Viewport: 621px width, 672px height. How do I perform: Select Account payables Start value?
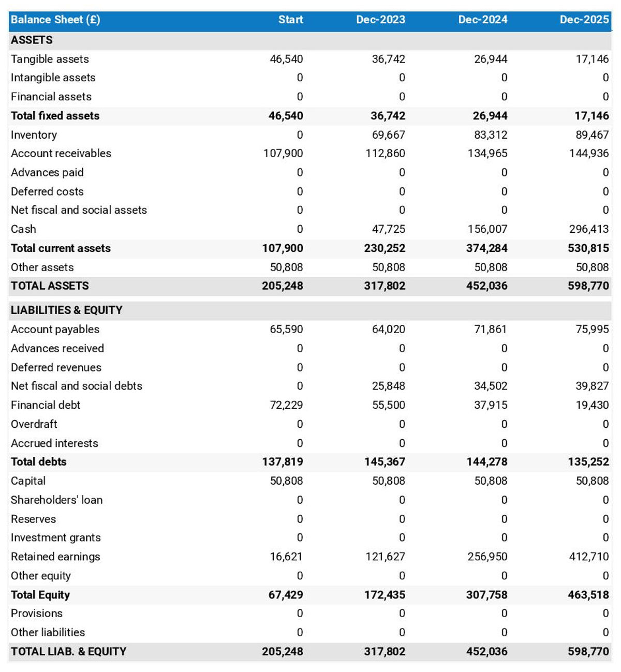[286, 330]
